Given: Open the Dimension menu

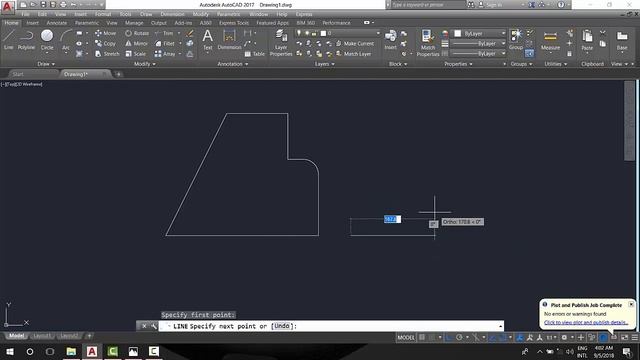Looking at the screenshot, I should point(172,14).
